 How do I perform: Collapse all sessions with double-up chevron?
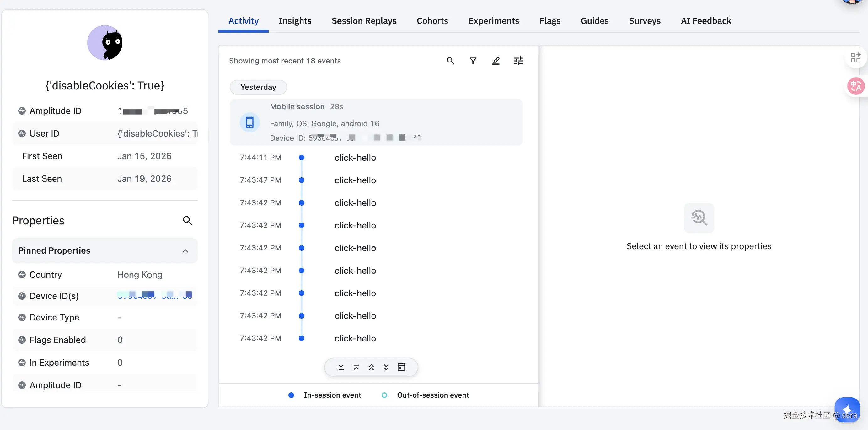click(371, 367)
